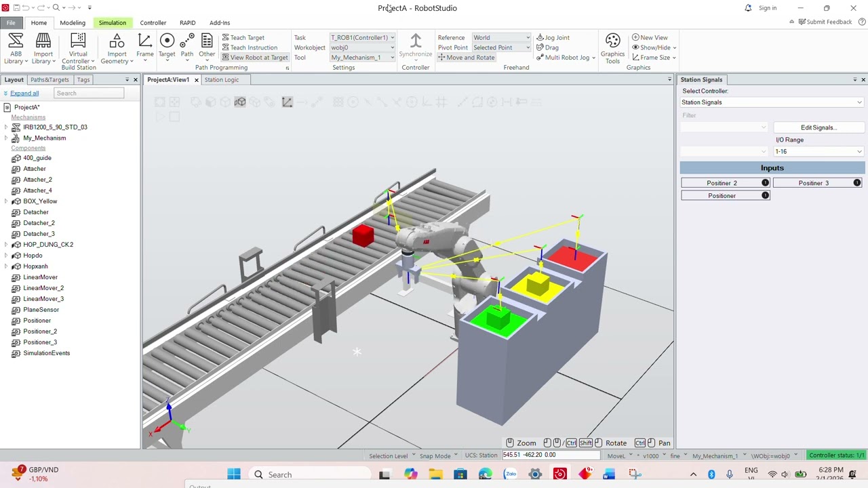This screenshot has width=868, height=488.
Task: Select the Jog Joint tool
Action: click(553, 38)
